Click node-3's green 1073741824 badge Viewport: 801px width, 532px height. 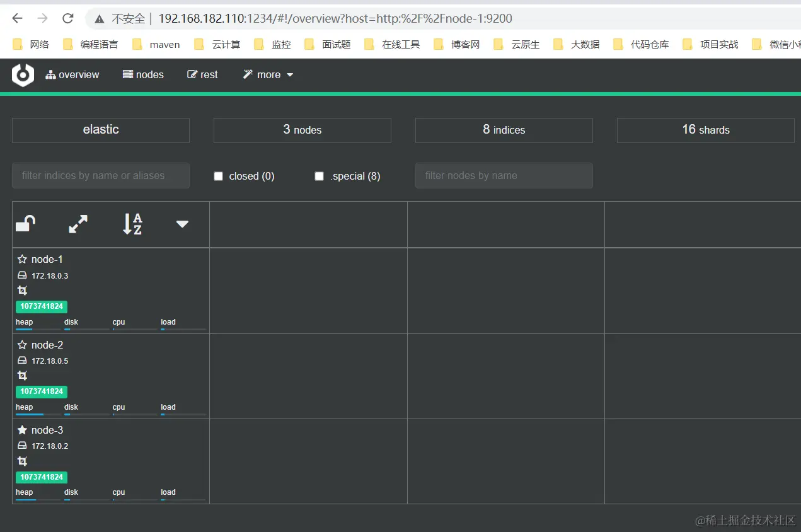click(42, 477)
